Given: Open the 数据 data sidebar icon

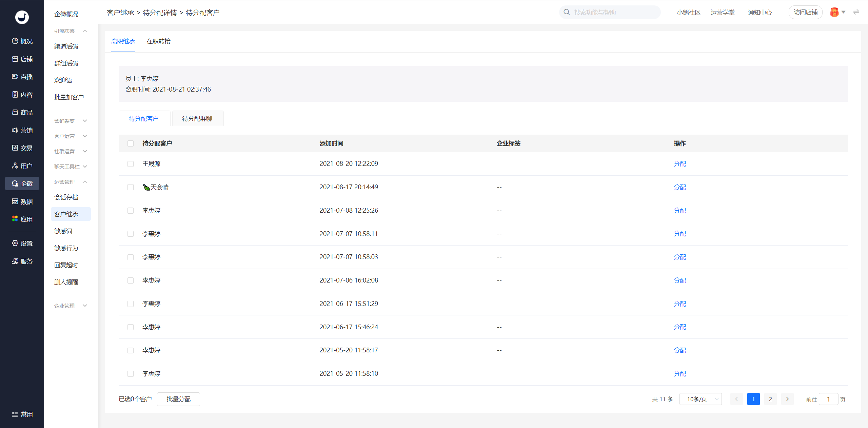Looking at the screenshot, I should pos(15,201).
